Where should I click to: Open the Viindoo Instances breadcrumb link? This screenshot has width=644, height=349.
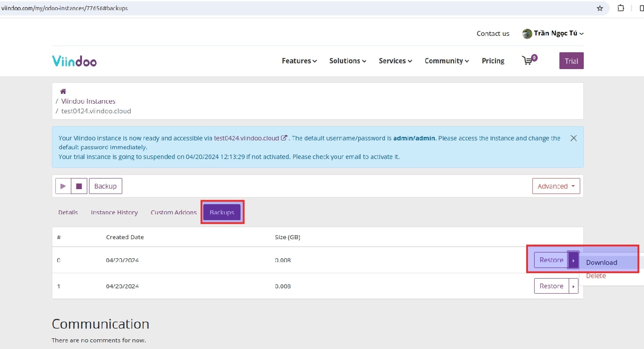tap(88, 101)
